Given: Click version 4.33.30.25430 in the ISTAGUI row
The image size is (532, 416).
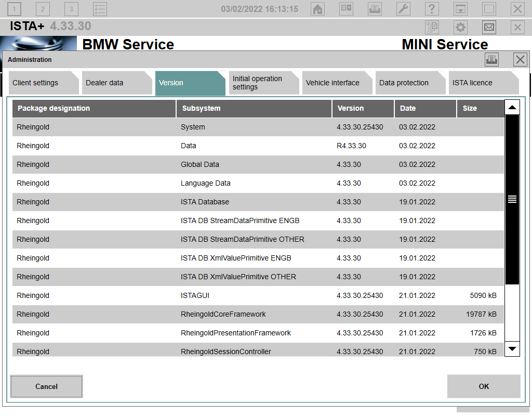Looking at the screenshot, I should click(x=360, y=295).
